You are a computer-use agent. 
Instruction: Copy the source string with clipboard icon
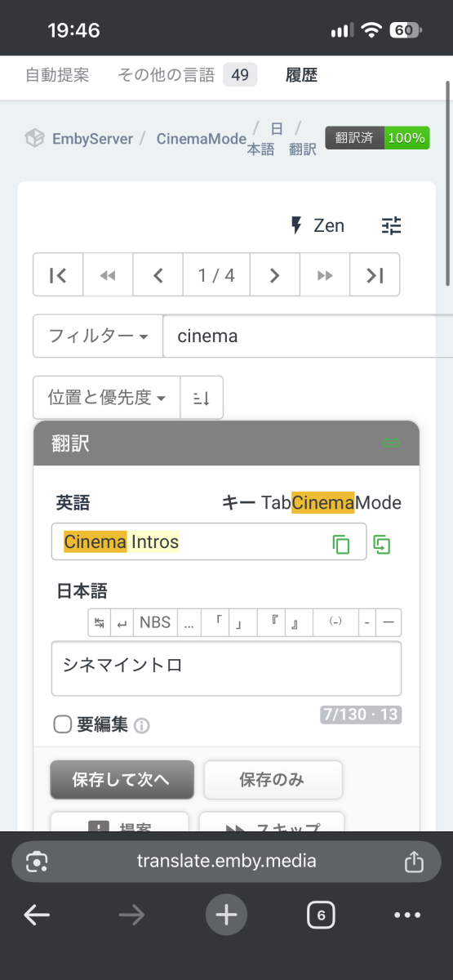coord(341,544)
